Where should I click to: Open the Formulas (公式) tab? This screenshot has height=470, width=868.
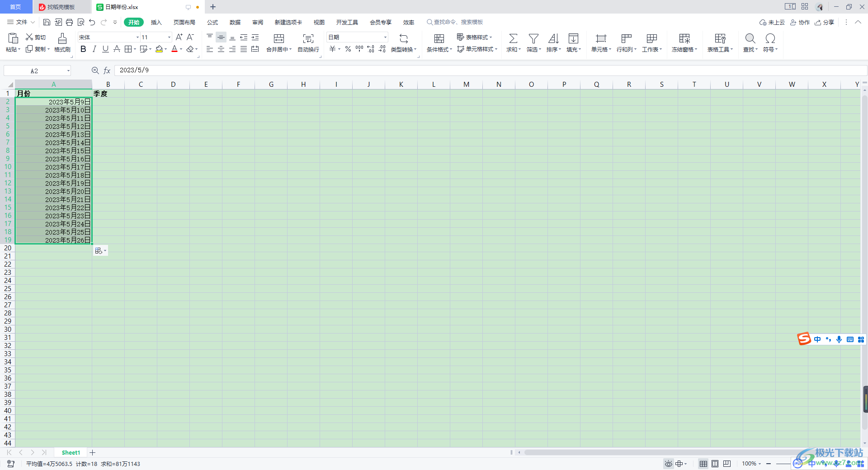pyautogui.click(x=212, y=22)
